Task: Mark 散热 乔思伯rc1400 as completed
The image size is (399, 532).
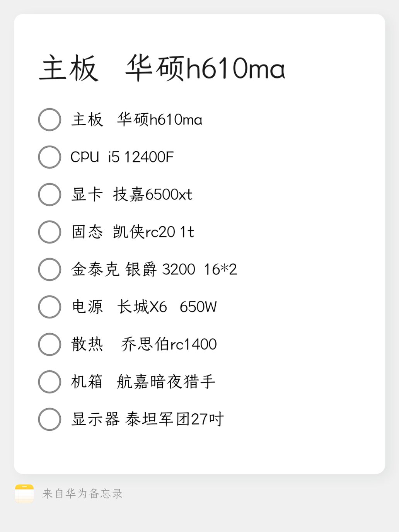Action: coord(49,344)
